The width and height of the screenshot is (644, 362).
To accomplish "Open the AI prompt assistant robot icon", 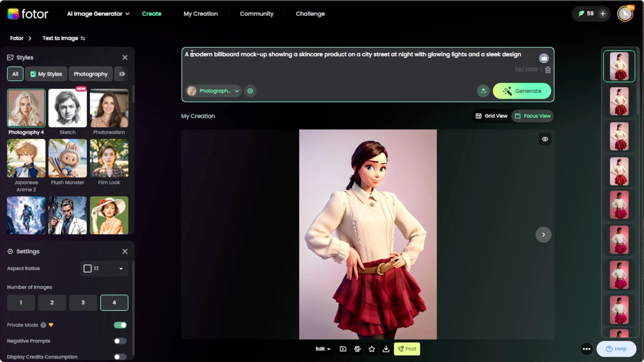I will tap(544, 58).
